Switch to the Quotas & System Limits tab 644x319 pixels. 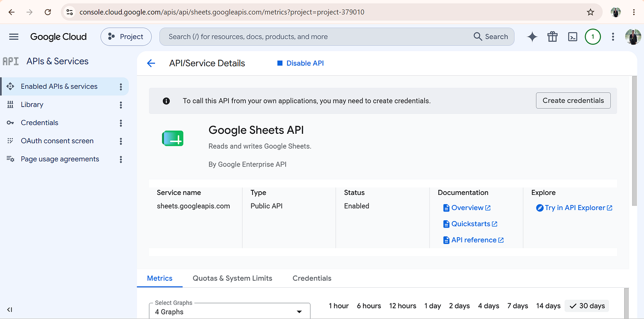(232, 278)
